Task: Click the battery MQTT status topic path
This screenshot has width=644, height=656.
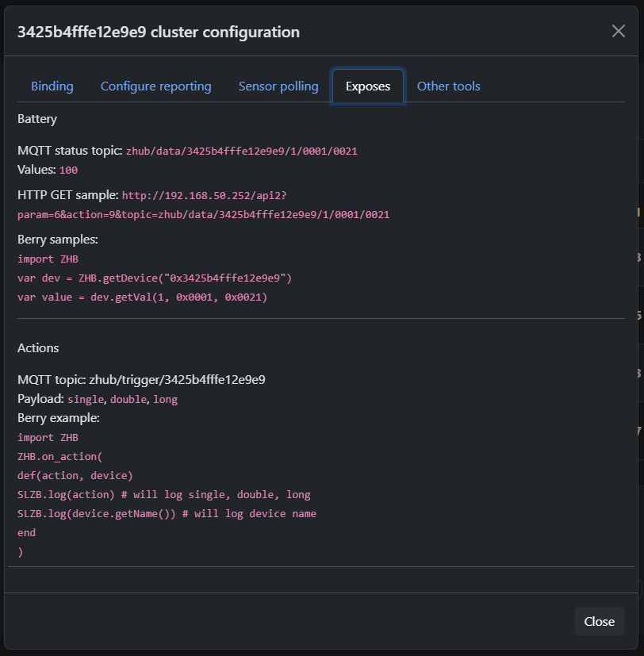Action: pos(241,151)
